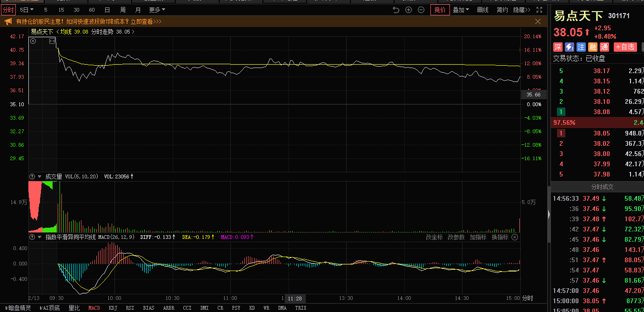The image size is (644, 312).
Task: Zoom in chart with plus circle icon
Action: (x=409, y=10)
